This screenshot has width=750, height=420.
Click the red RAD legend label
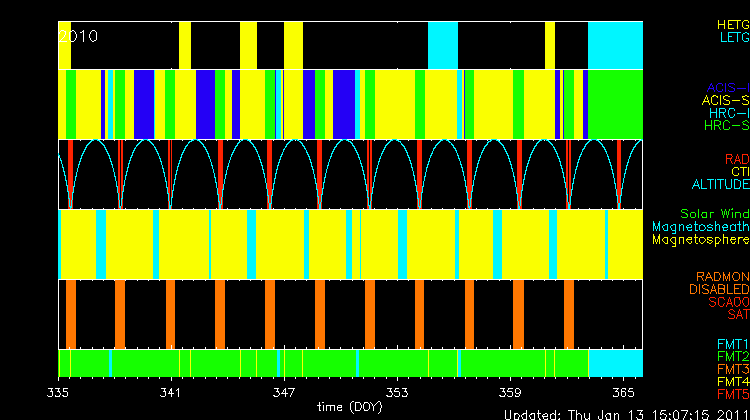click(736, 159)
